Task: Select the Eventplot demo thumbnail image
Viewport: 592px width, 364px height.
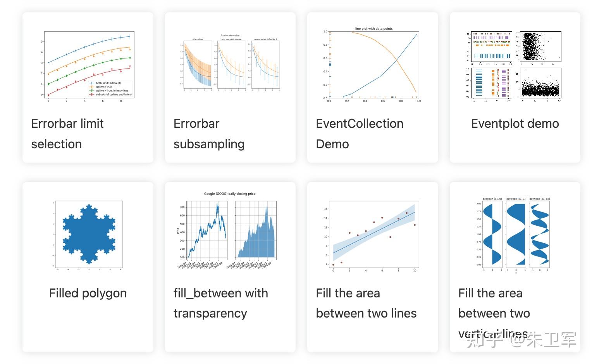Action: tap(515, 66)
